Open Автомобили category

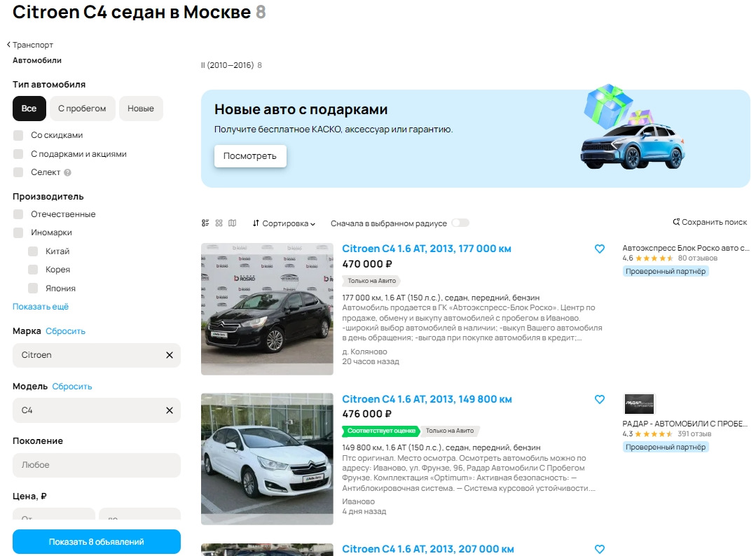(x=37, y=60)
